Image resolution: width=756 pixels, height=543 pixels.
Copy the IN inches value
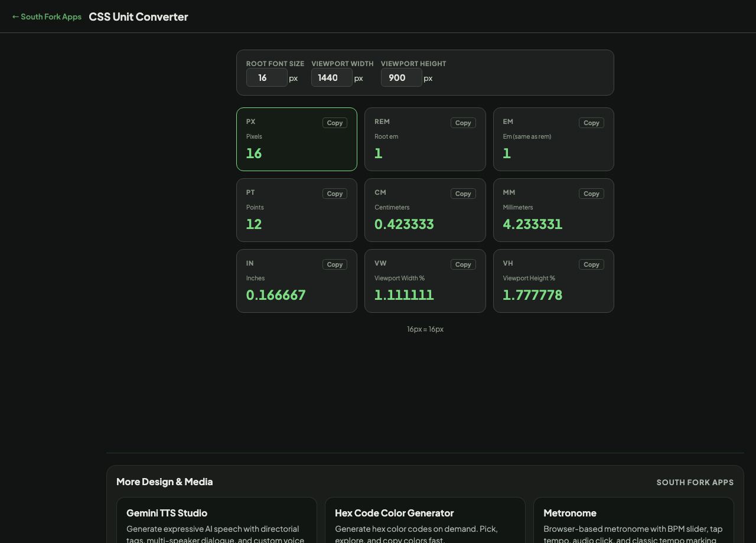click(x=335, y=264)
